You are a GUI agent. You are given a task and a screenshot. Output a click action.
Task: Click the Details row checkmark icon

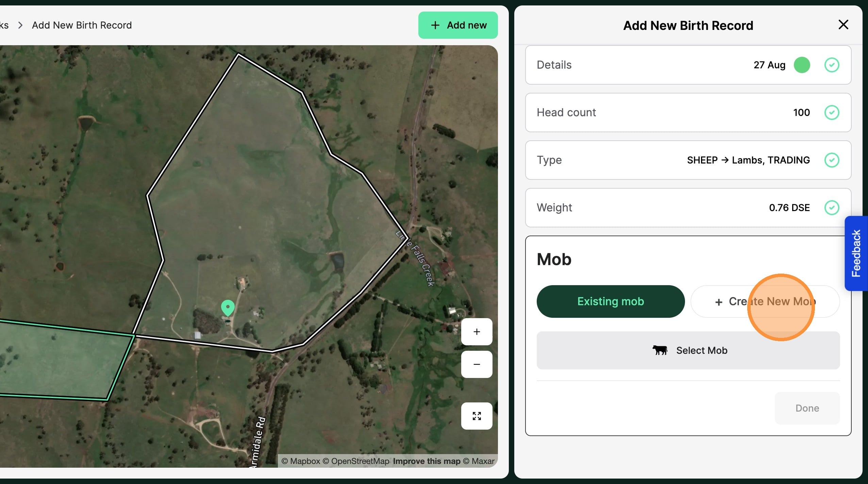tap(832, 65)
